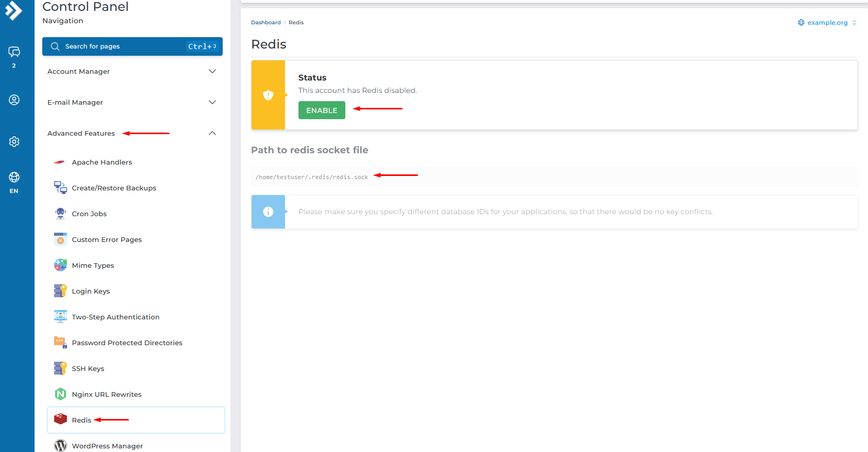Image resolution: width=868 pixels, height=452 pixels.
Task: Click the Cron Jobs robot icon
Action: [60, 214]
